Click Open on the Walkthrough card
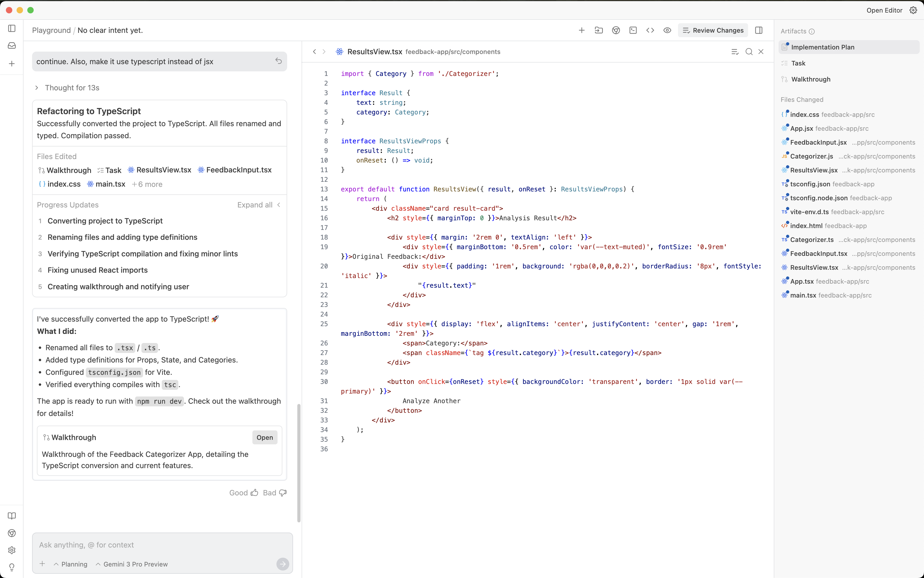The width and height of the screenshot is (924, 578). pyautogui.click(x=264, y=437)
